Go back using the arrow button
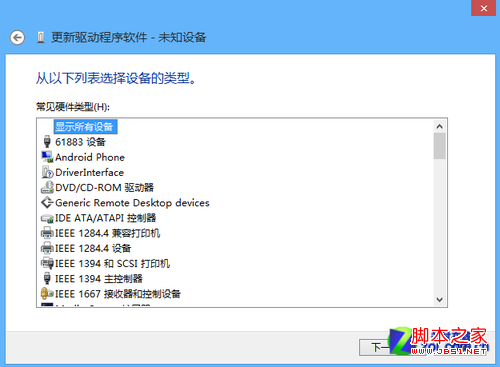The width and height of the screenshot is (500, 367). coord(17,37)
